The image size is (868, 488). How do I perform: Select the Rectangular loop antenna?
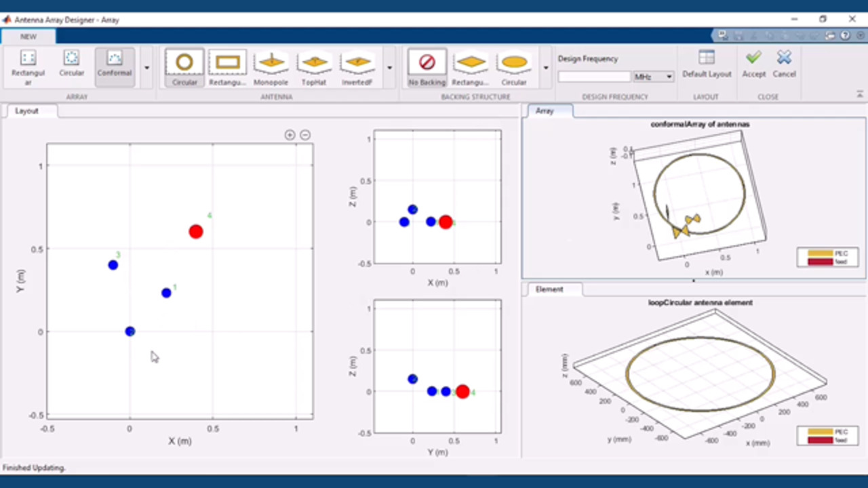[x=228, y=68]
